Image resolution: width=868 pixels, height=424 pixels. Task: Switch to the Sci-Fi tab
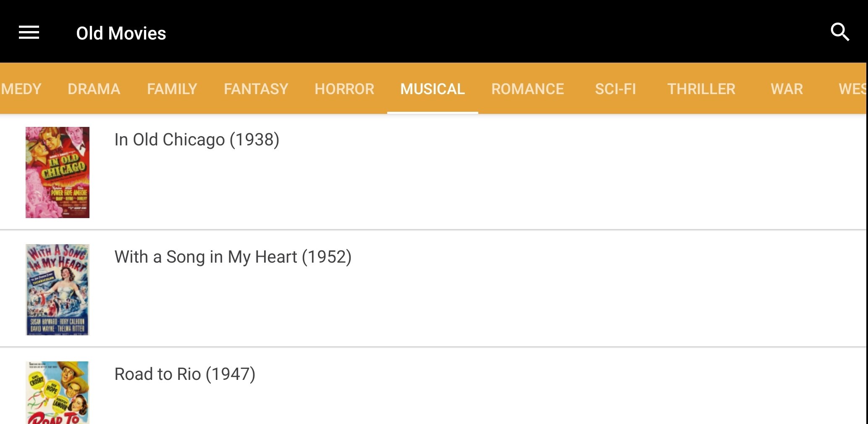616,89
